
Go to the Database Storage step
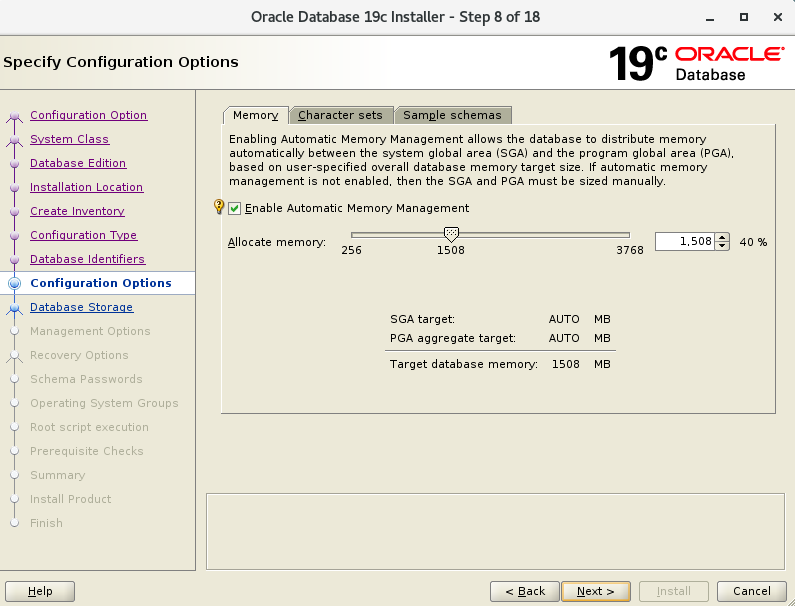point(81,307)
